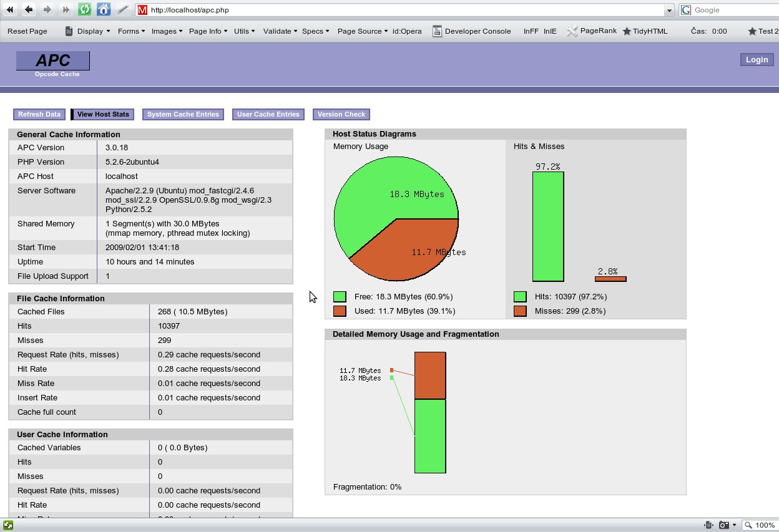779x532 pixels.
Task: Click the green Free memory legend swatch
Action: click(340, 297)
